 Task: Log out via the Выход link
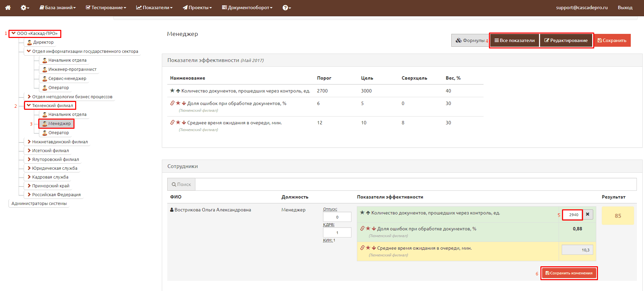pyautogui.click(x=625, y=7)
